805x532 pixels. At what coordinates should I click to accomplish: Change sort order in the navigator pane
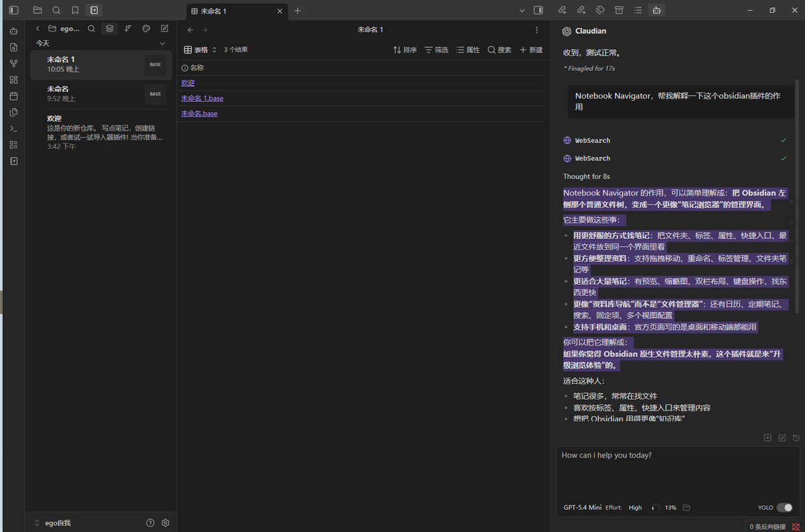pos(128,29)
